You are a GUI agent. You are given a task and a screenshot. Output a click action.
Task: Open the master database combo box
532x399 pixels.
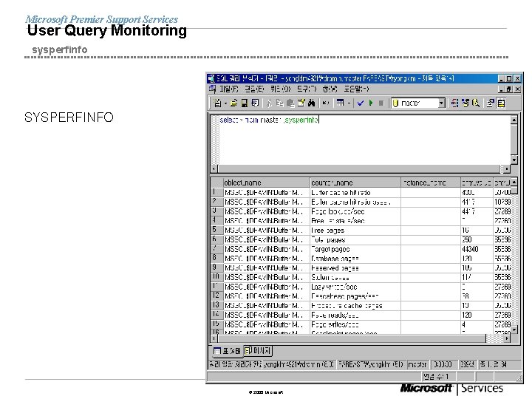click(x=418, y=103)
